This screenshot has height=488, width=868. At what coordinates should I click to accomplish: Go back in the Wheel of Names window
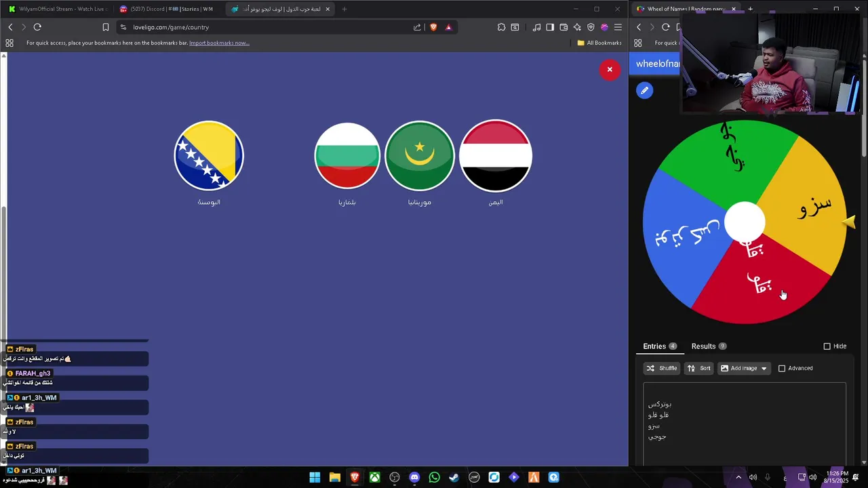pos(639,27)
